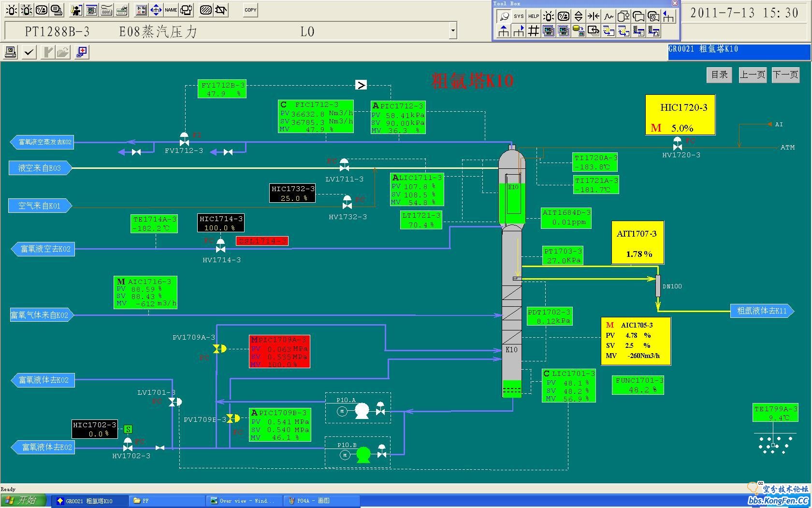812x508 pixels.
Task: Click the user-in key icon
Action: click(x=76, y=10)
